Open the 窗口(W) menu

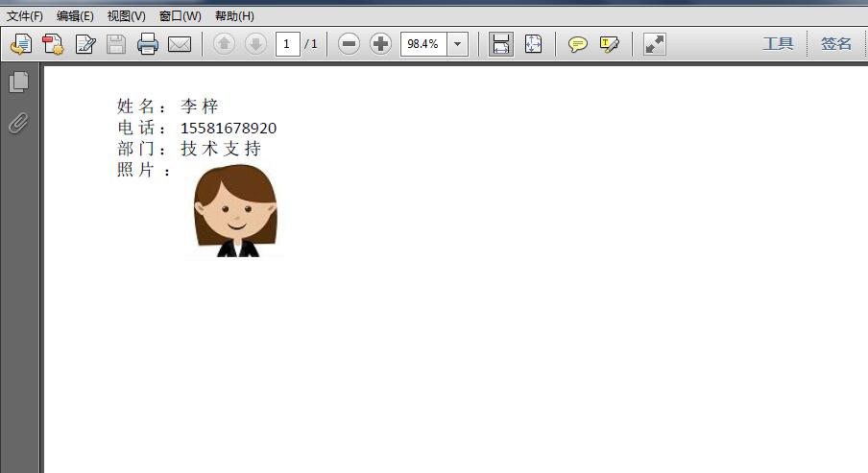[x=180, y=16]
